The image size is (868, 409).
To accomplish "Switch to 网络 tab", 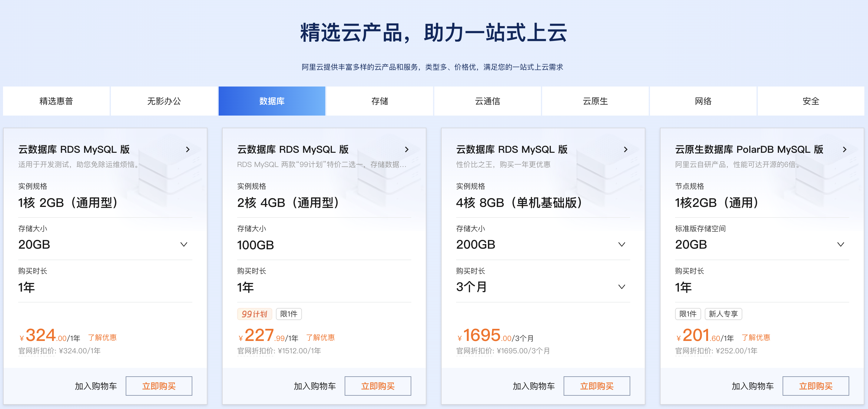I will [703, 101].
